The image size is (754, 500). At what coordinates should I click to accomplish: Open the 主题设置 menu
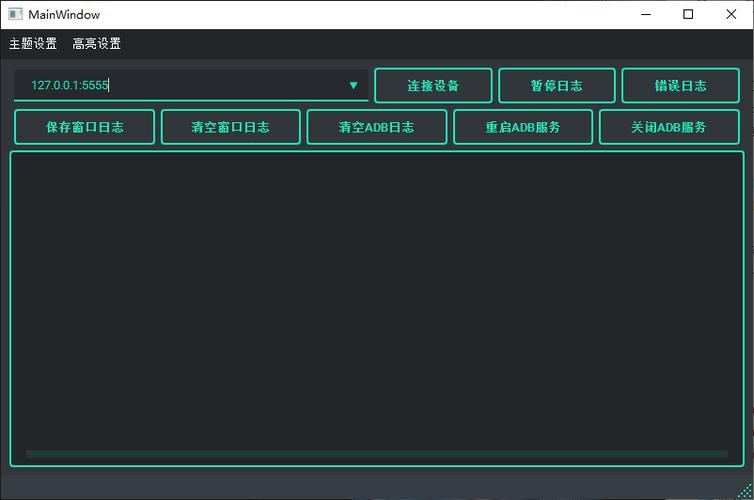click(33, 44)
